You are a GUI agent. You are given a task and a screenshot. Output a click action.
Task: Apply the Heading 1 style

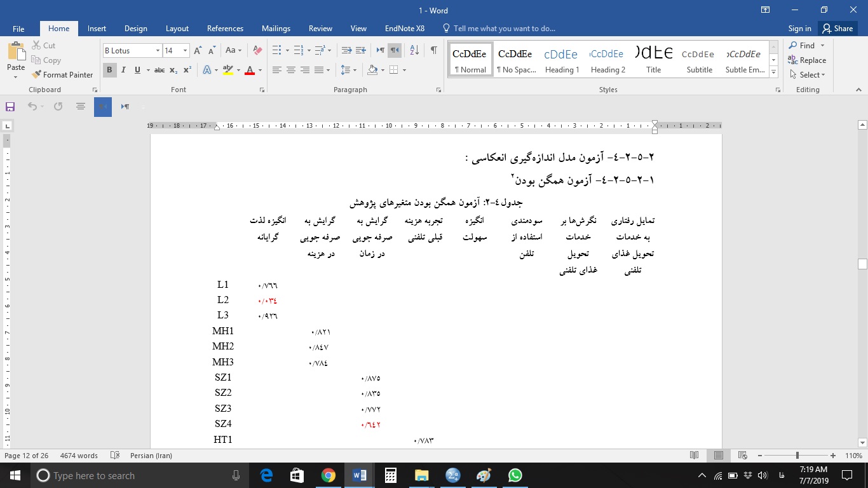pyautogui.click(x=562, y=59)
